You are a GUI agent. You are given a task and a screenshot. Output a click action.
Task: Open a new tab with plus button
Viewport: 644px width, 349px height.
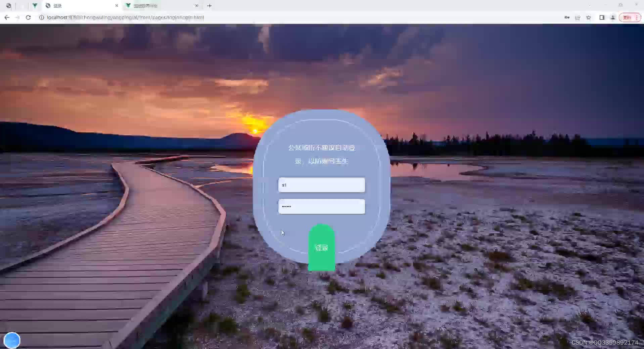coord(209,6)
